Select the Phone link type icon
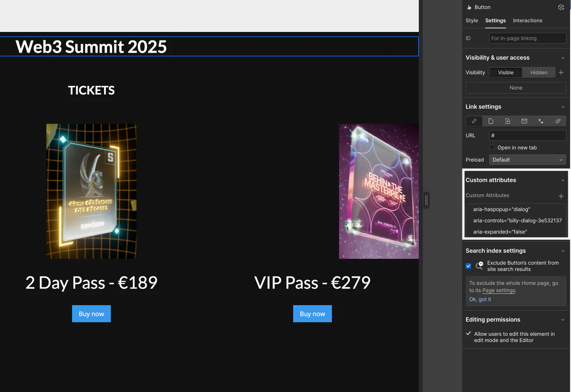 (x=541, y=121)
